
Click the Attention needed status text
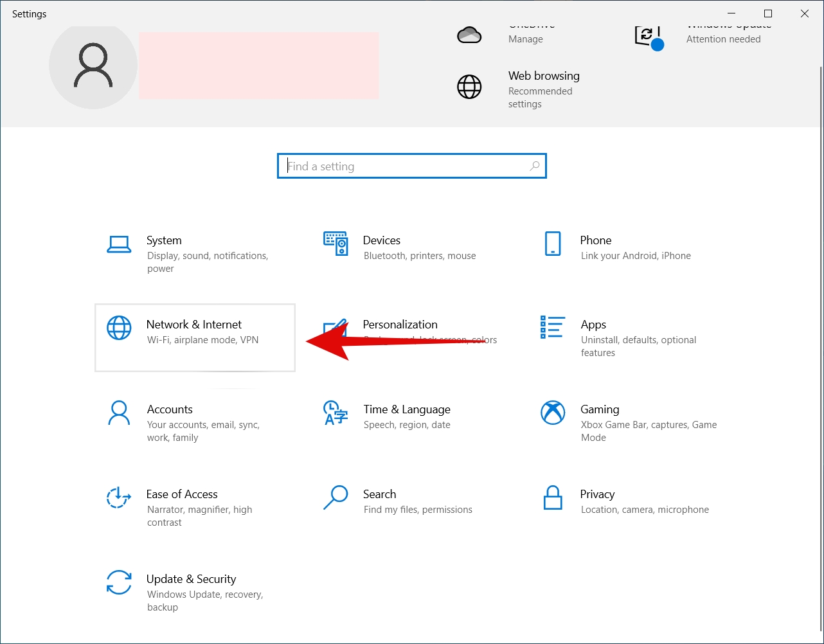coord(724,39)
